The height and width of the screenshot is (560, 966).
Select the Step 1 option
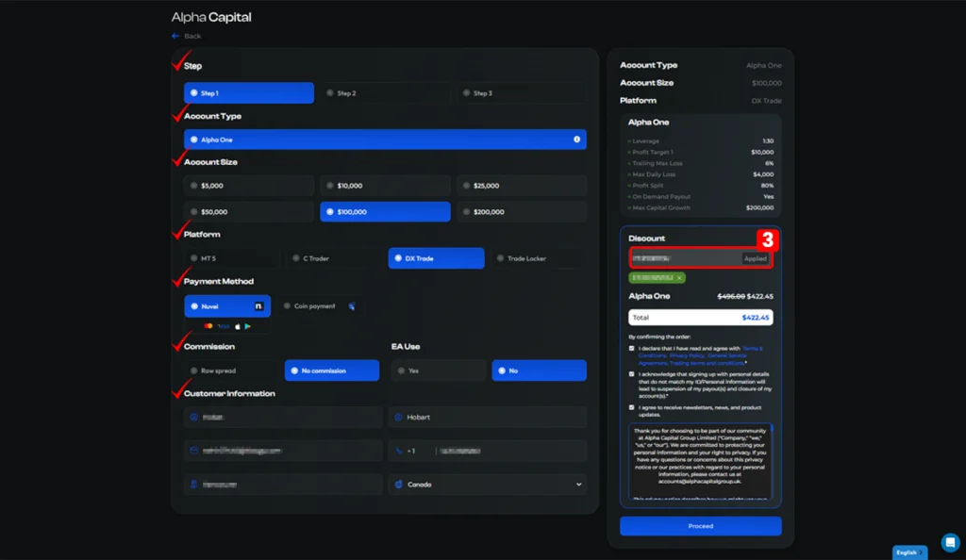coord(249,93)
